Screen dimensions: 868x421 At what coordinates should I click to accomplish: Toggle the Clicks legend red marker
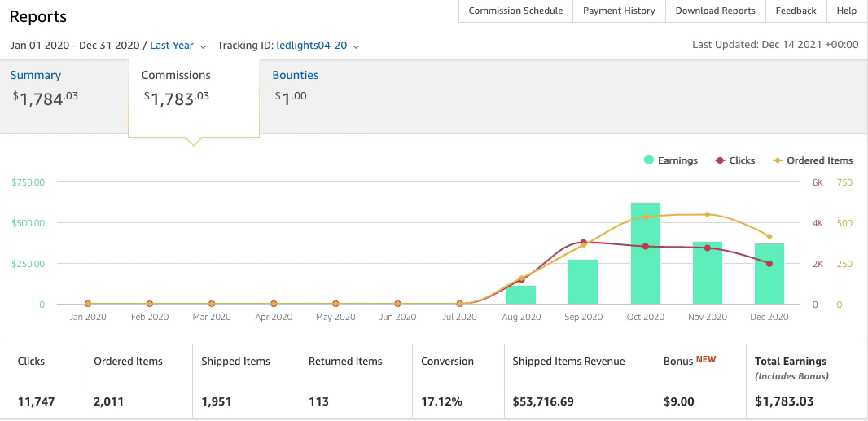(720, 160)
